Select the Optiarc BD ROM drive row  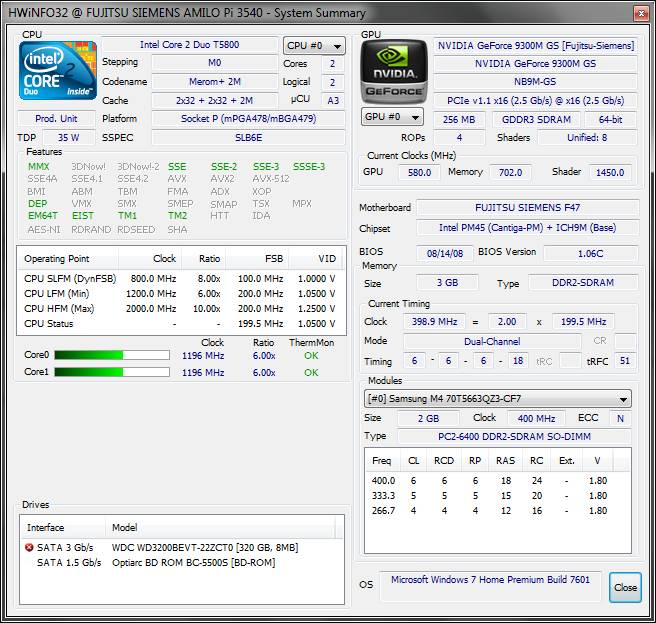(182, 562)
